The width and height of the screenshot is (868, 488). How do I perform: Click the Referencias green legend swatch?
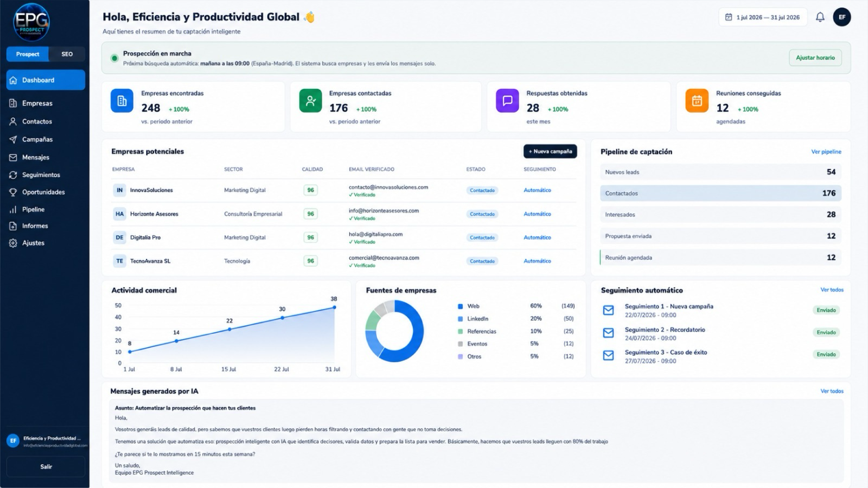pos(460,331)
